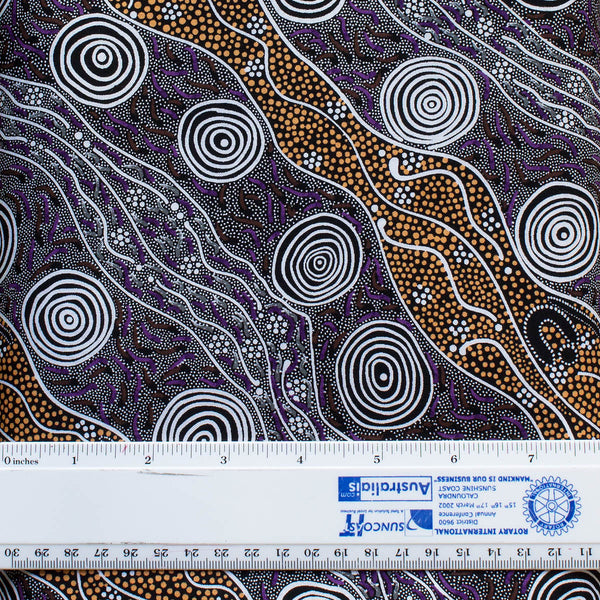Click the "March 2002" date text
600x600 pixels.
coord(457,505)
